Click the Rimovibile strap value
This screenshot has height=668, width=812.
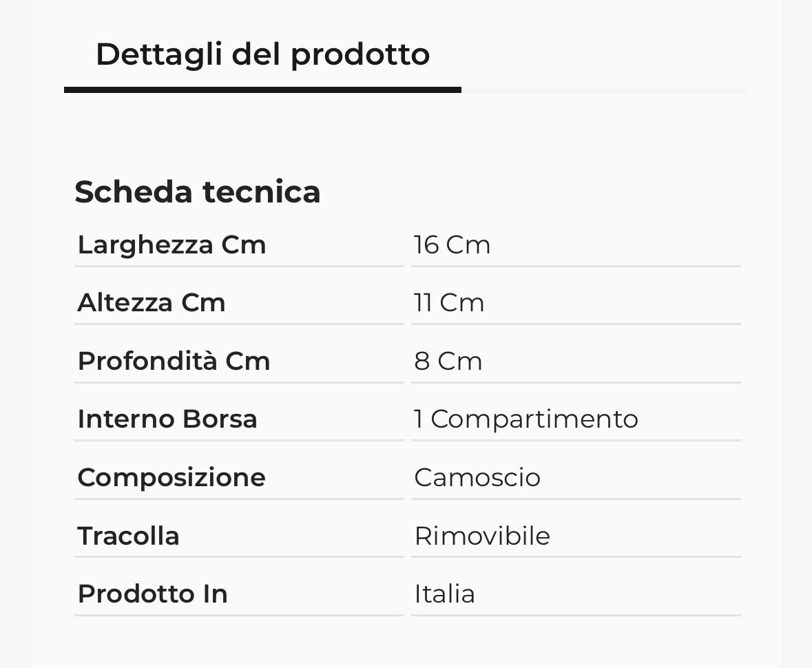click(482, 536)
